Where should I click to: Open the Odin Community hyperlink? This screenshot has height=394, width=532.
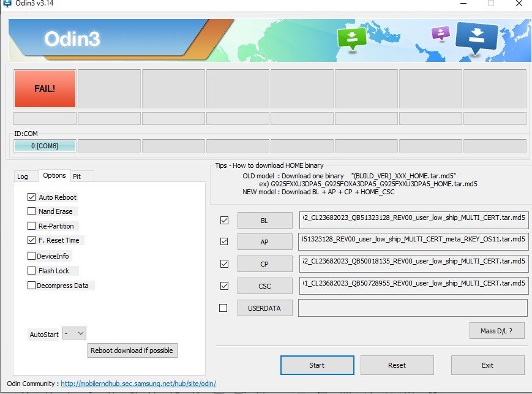[138, 384]
